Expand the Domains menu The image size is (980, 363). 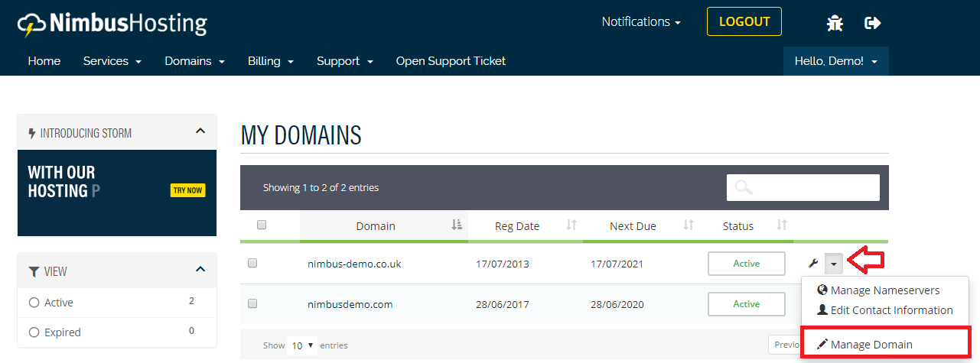(x=195, y=61)
